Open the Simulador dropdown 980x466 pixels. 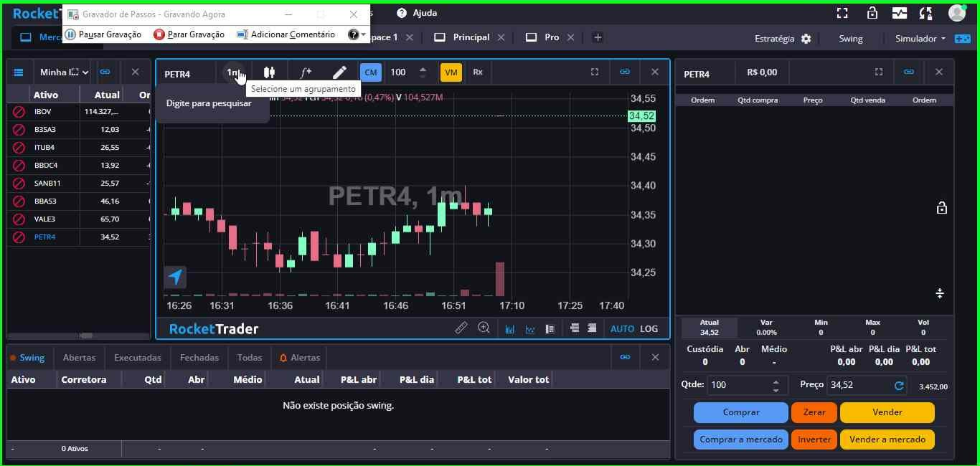pos(920,39)
